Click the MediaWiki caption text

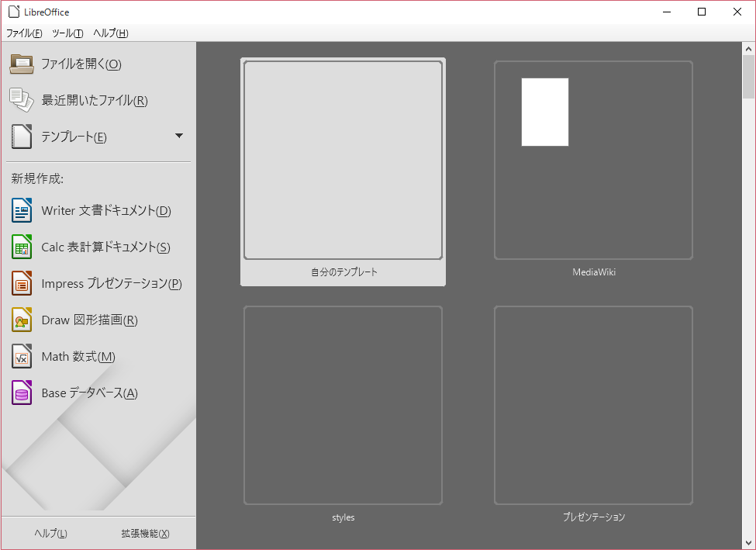(x=594, y=272)
